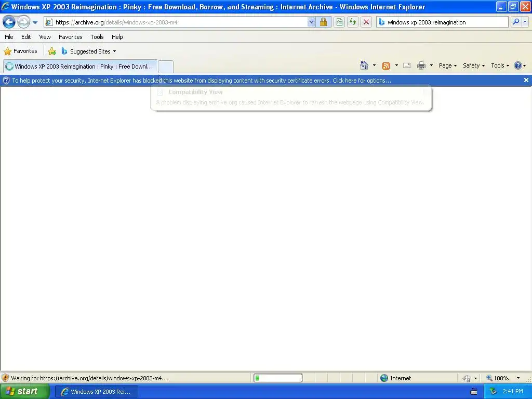532x399 pixels.
Task: Click the network connection tray icon
Action: pos(494,392)
